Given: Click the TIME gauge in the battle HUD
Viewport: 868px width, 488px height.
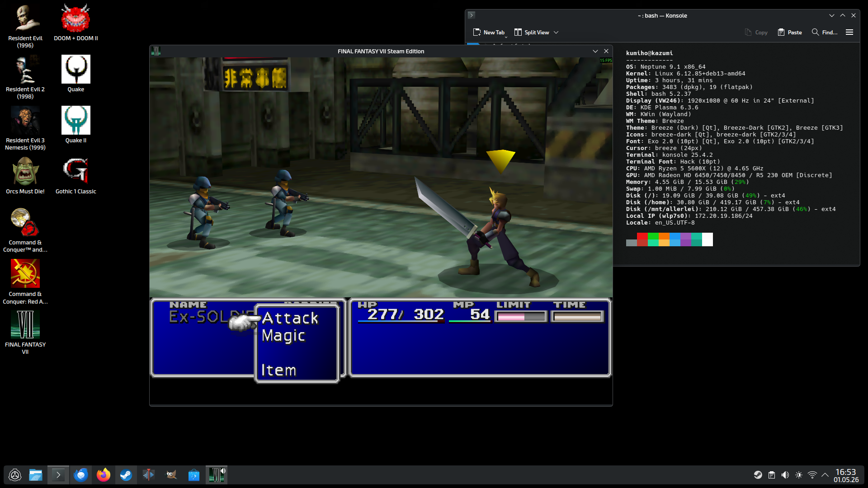Looking at the screenshot, I should coord(578,317).
